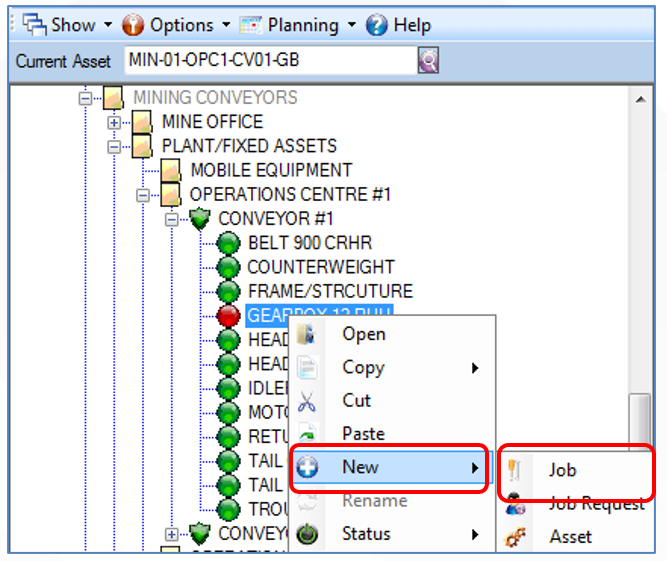
Task: Click the search icon beside Current Asset field
Action: pyautogui.click(x=428, y=61)
